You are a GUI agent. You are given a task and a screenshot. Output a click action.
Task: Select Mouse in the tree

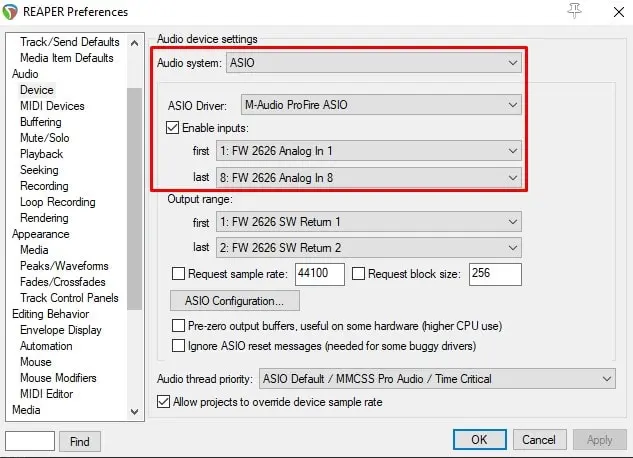point(36,362)
